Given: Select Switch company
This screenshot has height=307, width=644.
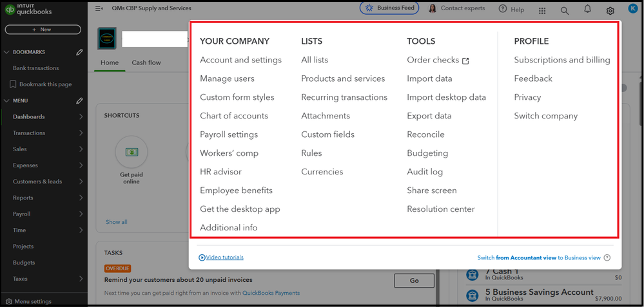Looking at the screenshot, I should pos(546,116).
